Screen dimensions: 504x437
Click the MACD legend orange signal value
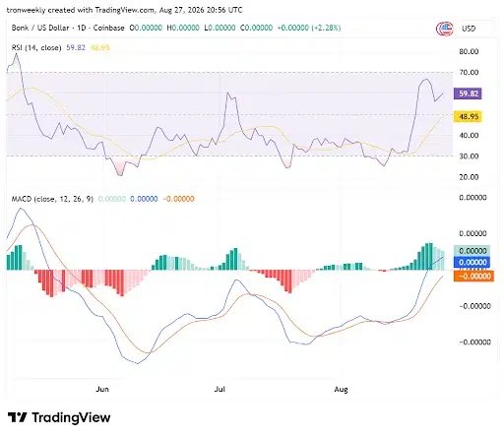tap(178, 199)
